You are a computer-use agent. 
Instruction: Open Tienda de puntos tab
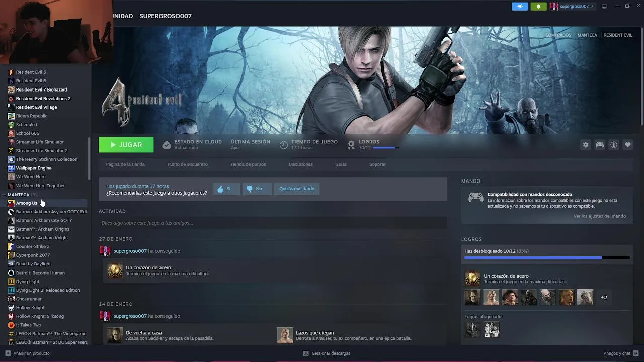point(248,164)
